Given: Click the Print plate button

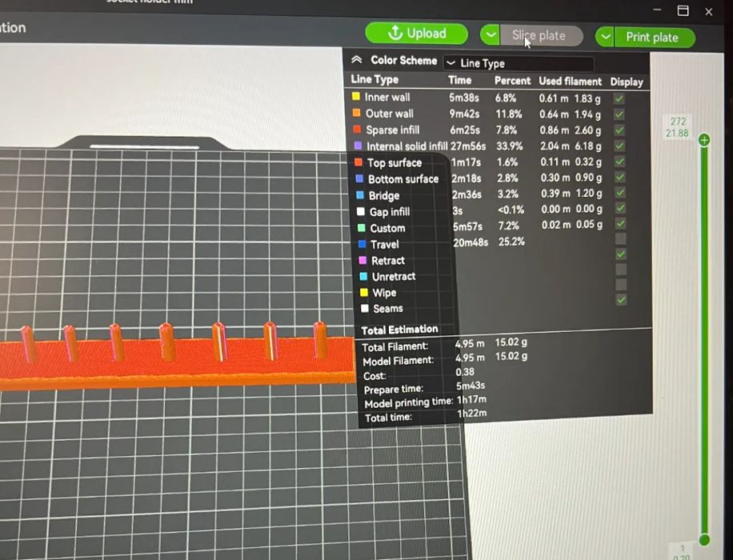Looking at the screenshot, I should tap(654, 38).
